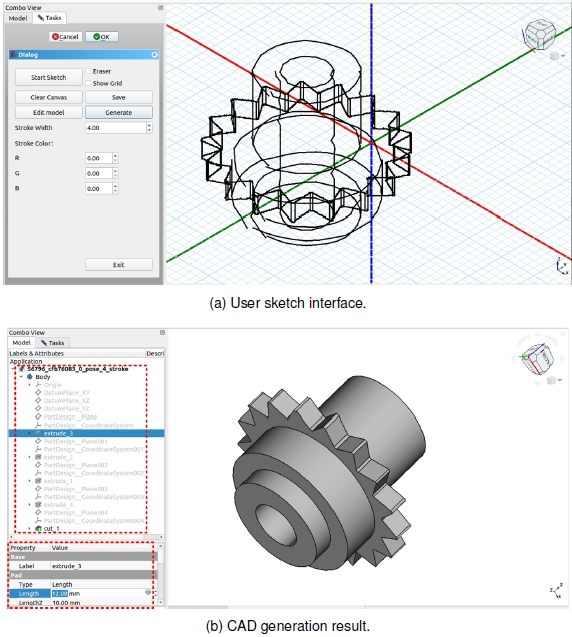The width and height of the screenshot is (572, 637).
Task: Click the Stroke Width input field
Action: coord(116,128)
